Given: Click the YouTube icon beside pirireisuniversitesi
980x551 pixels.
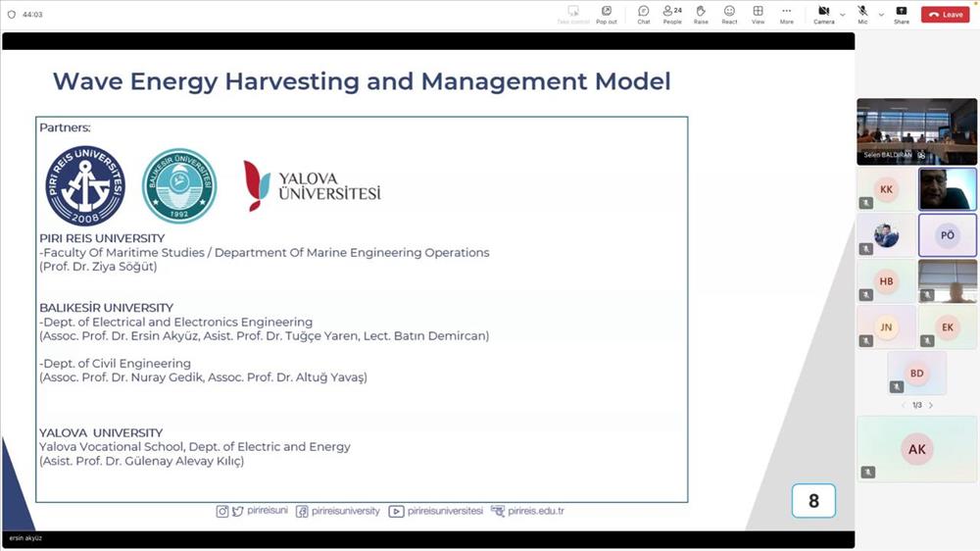Looking at the screenshot, I should 396,512.
